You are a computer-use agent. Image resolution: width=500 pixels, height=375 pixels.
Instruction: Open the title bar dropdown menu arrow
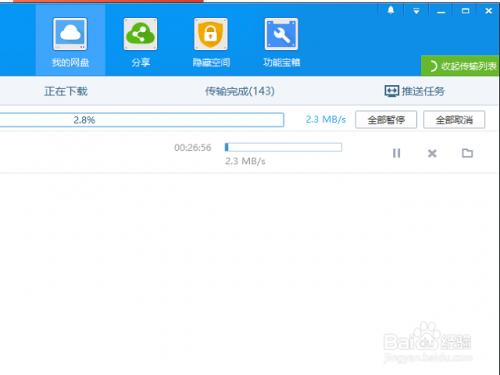[416, 11]
